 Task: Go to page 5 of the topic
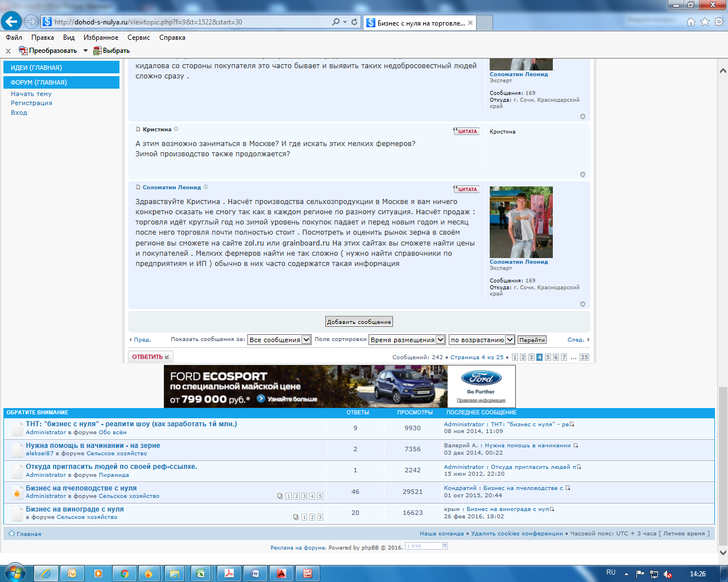point(548,357)
